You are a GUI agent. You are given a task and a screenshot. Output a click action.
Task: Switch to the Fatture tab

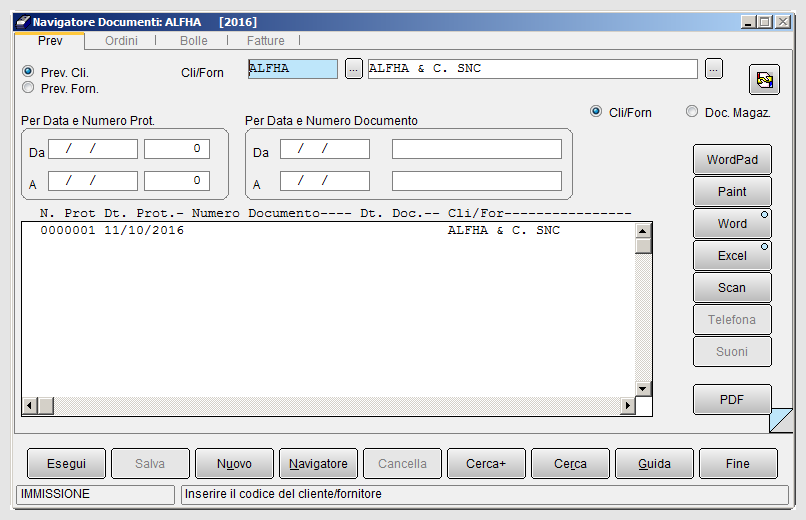click(x=266, y=41)
